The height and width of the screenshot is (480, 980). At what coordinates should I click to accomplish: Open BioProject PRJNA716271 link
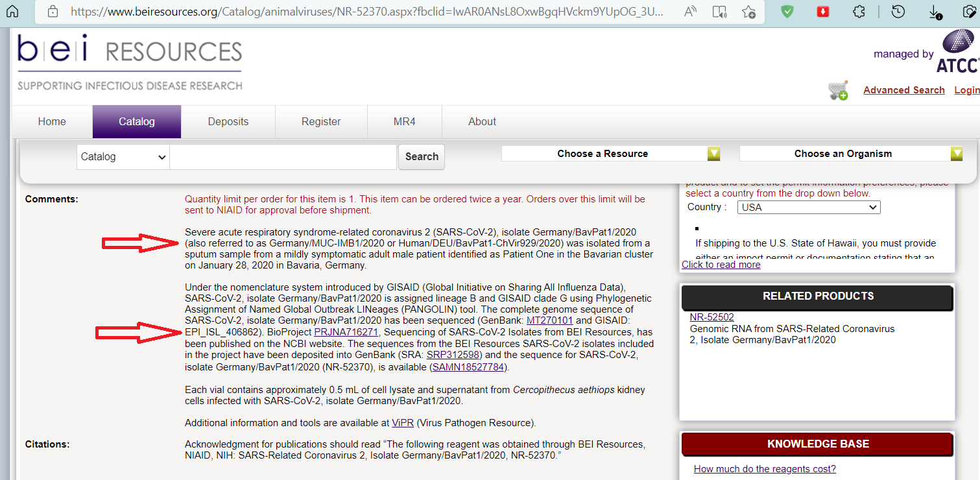[346, 332]
